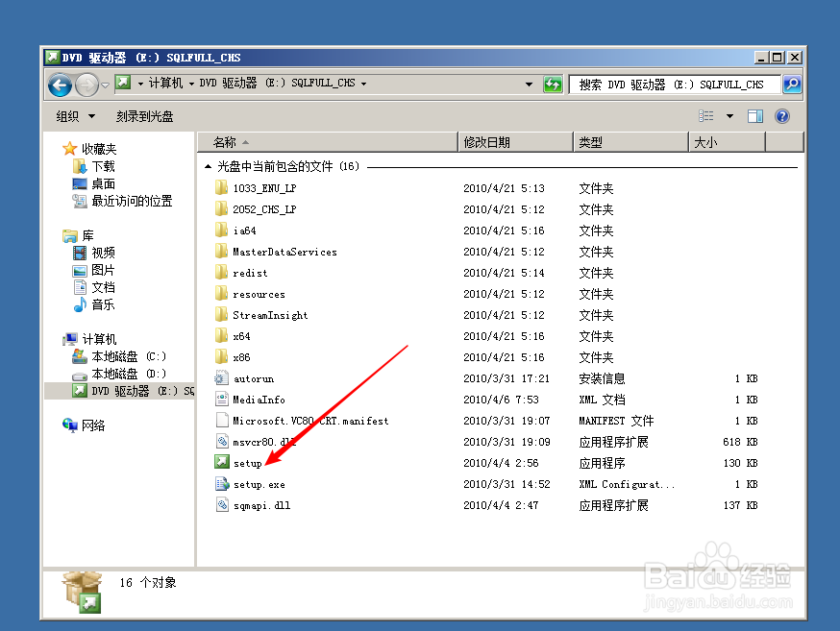The image size is (840, 631).
Task: Sort by the 类型 column header
Action: (630, 142)
